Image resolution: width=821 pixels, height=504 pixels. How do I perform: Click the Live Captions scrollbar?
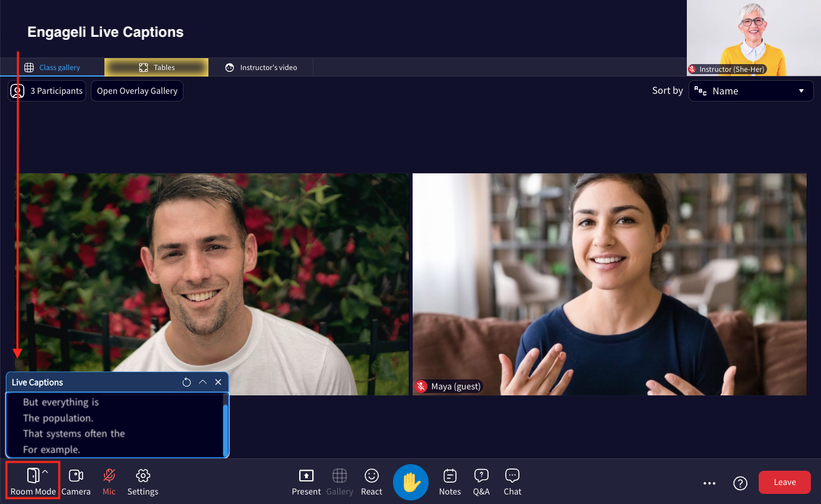[x=226, y=430]
